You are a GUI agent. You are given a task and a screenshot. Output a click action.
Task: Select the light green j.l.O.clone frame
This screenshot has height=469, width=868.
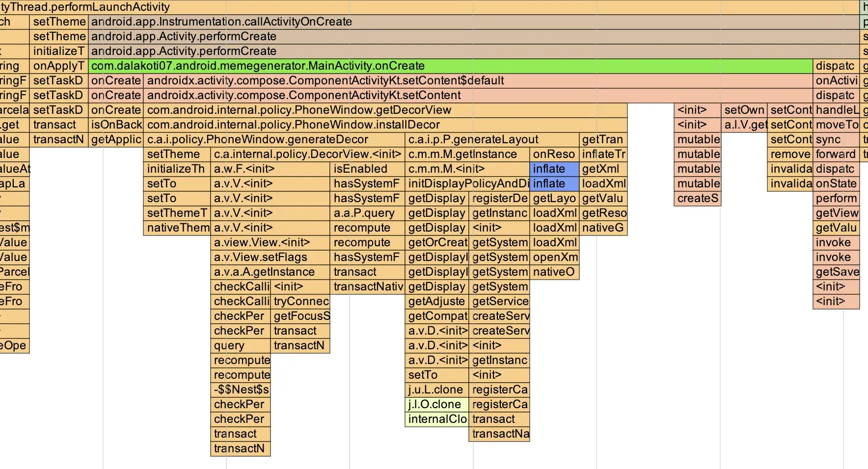[436, 405]
